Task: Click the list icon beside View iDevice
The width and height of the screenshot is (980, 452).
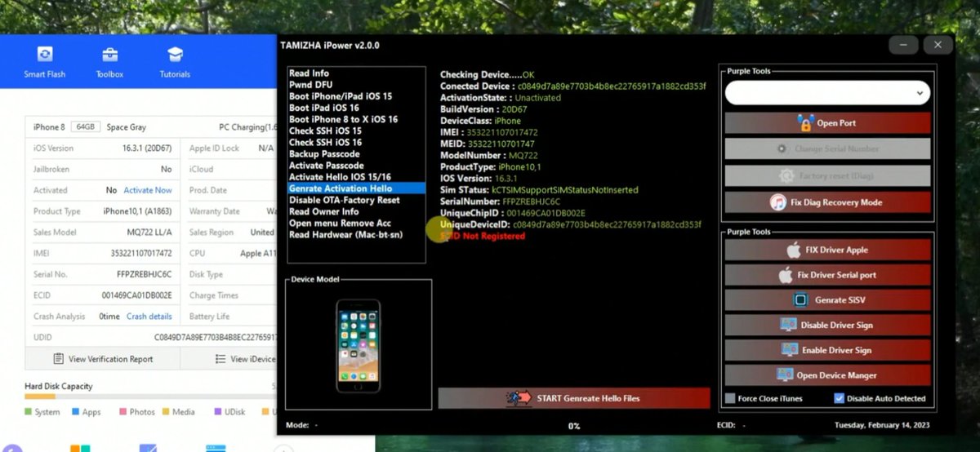Action: click(220, 359)
